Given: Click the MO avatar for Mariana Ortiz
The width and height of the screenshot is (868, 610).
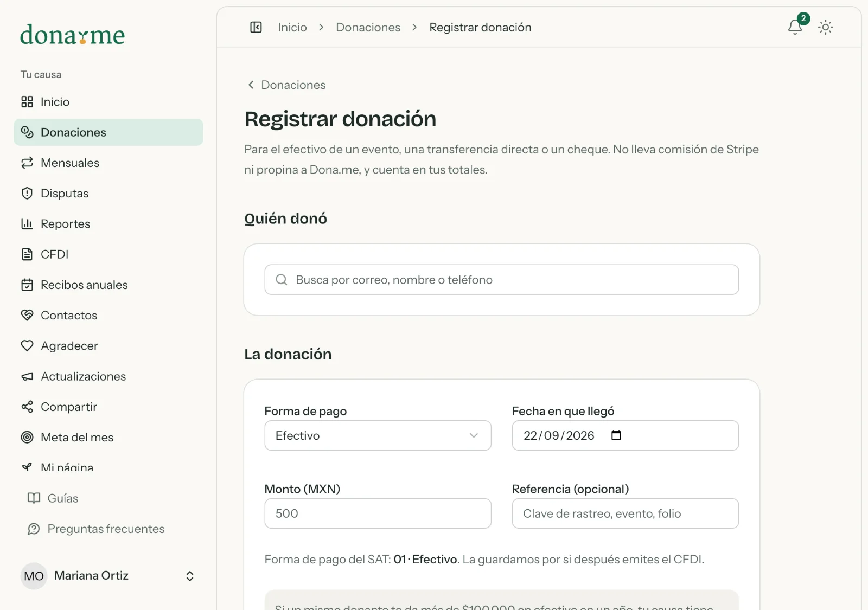Looking at the screenshot, I should point(34,576).
